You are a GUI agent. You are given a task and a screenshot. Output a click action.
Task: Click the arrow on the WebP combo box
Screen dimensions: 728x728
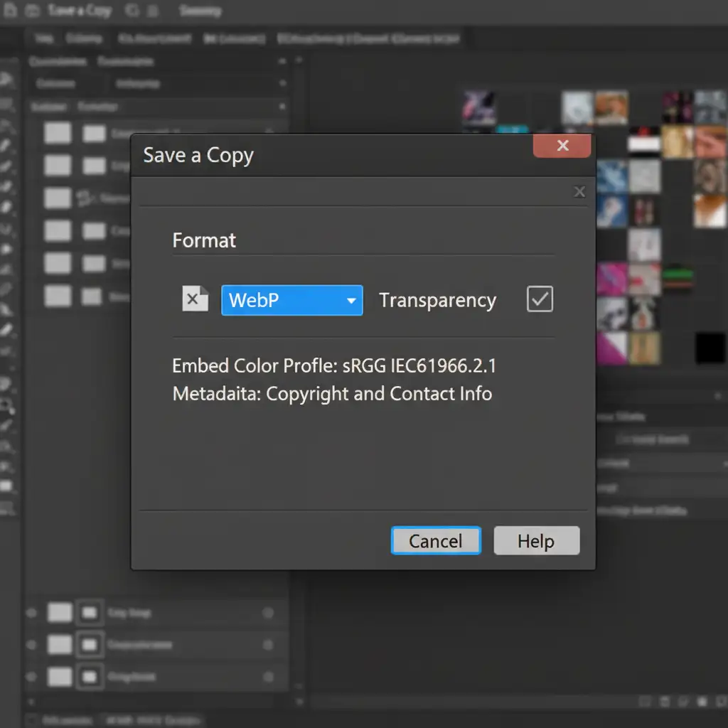(x=350, y=301)
